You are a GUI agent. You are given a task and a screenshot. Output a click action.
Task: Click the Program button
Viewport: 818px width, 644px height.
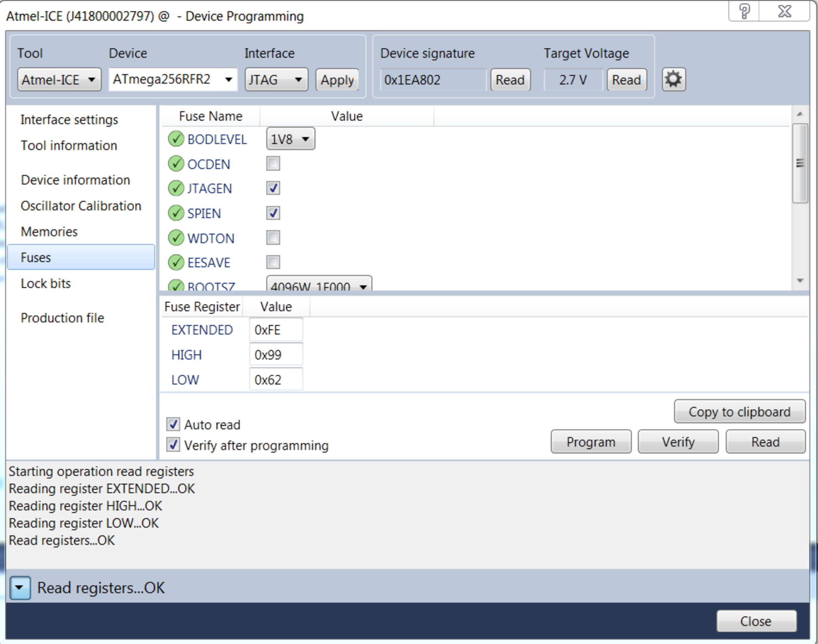[591, 441]
